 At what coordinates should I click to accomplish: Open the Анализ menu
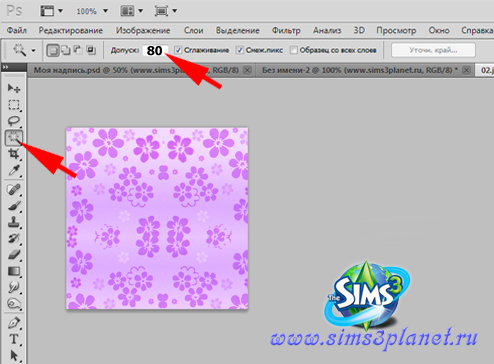[x=327, y=30]
